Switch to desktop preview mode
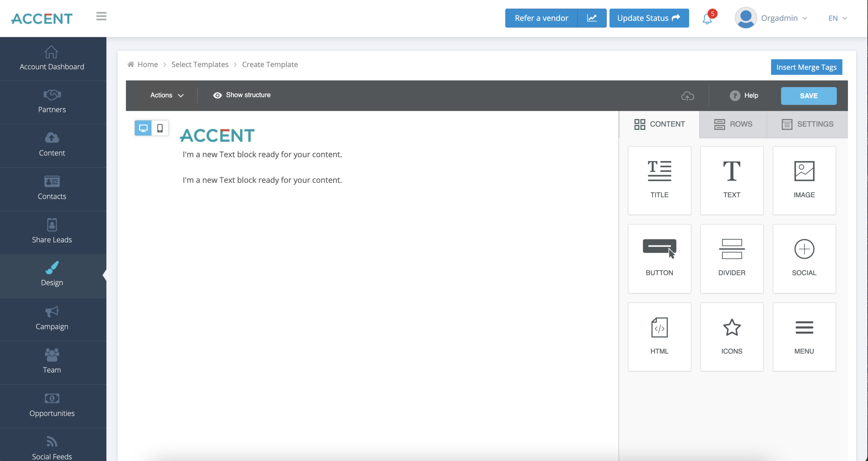 pyautogui.click(x=143, y=128)
